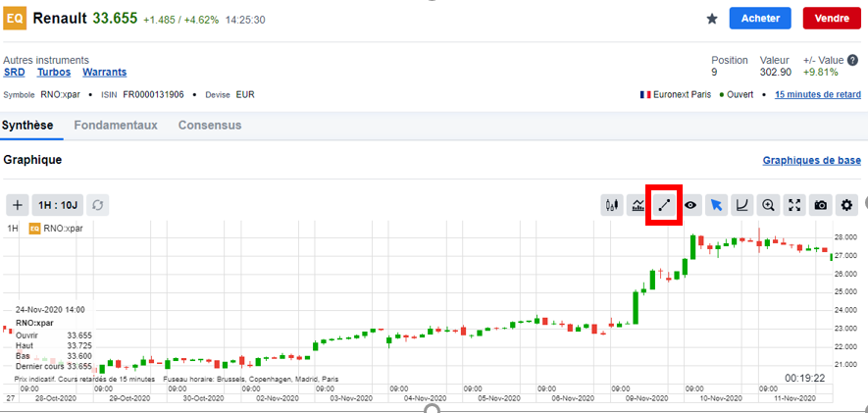The image size is (868, 413).
Task: Switch to the Synthèse tab
Action: pos(27,126)
